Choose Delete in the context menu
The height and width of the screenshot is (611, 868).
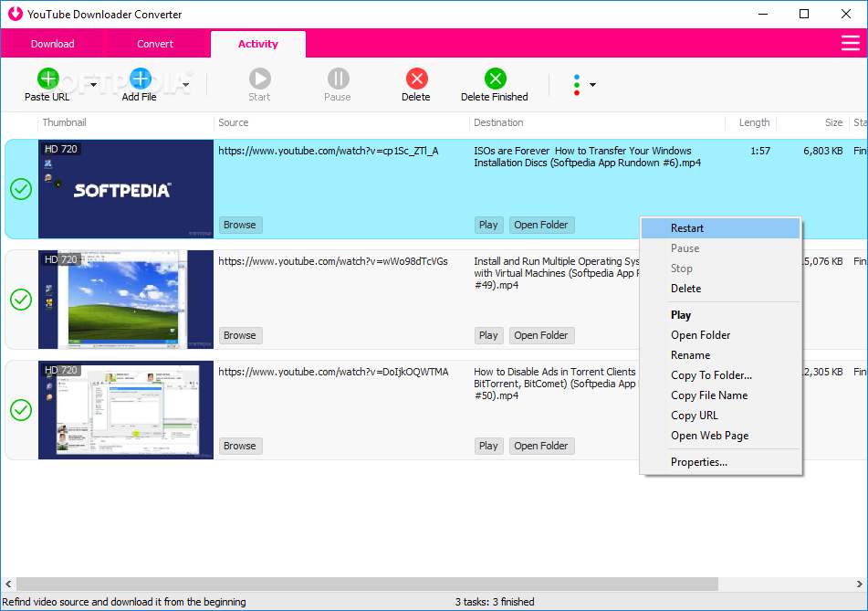click(x=721, y=289)
